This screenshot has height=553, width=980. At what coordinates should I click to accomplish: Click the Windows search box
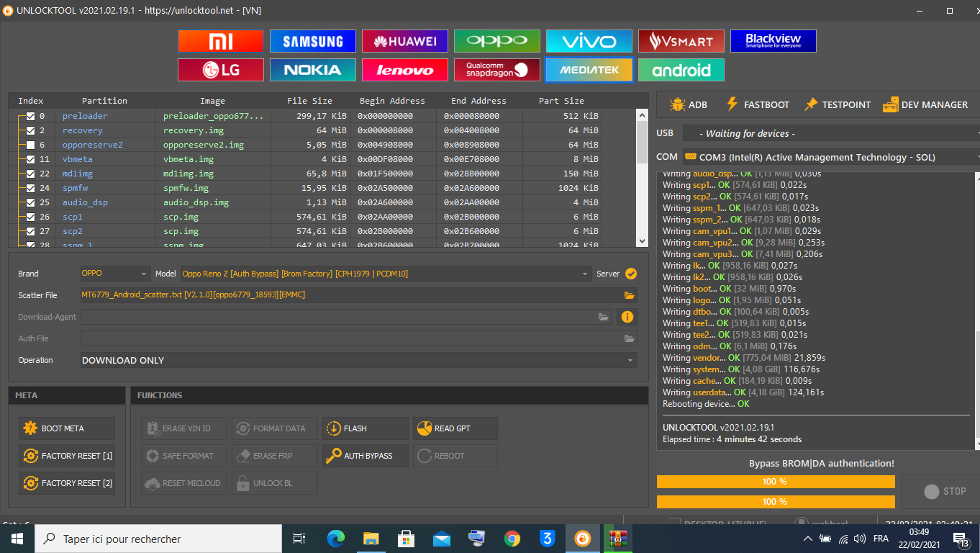point(157,539)
